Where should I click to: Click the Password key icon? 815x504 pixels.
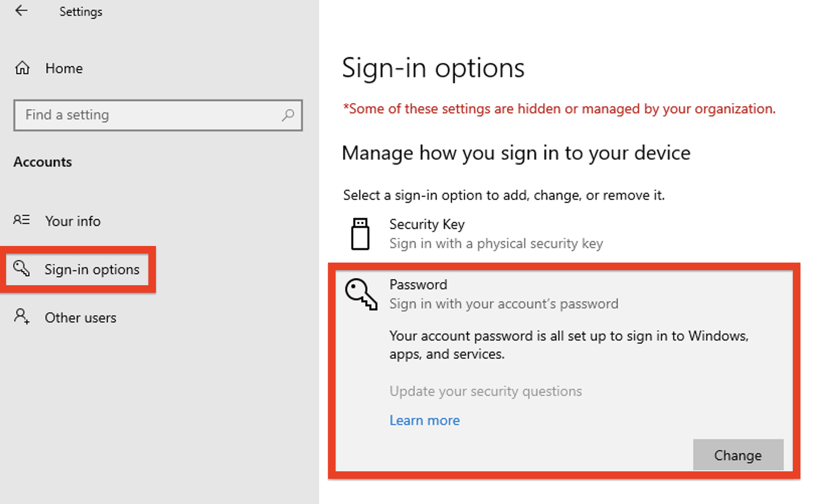pos(361,295)
